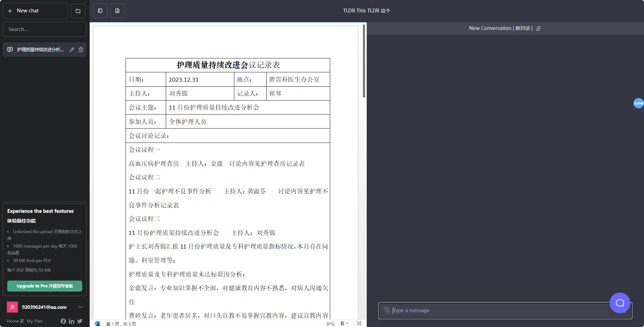Delete chat with the trash icon
644x327 pixels.
point(81,50)
